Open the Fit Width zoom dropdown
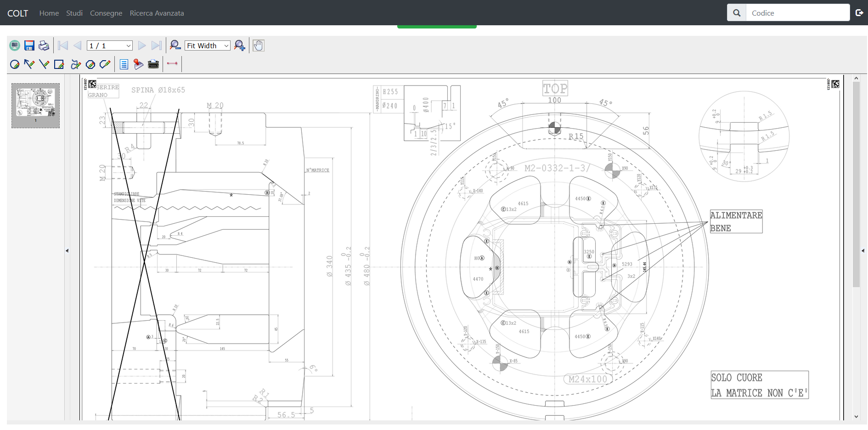 click(x=208, y=45)
